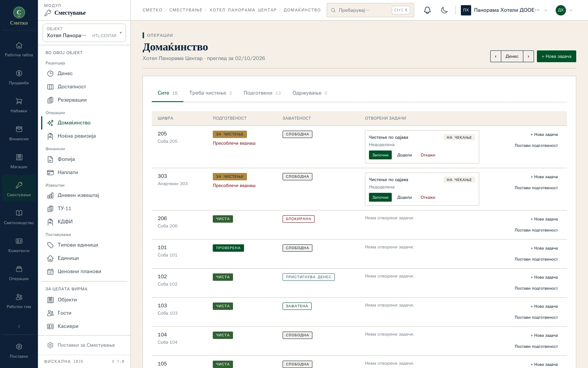Click Откажи for room 303 task
This screenshot has width=588, height=368.
[x=428, y=197]
